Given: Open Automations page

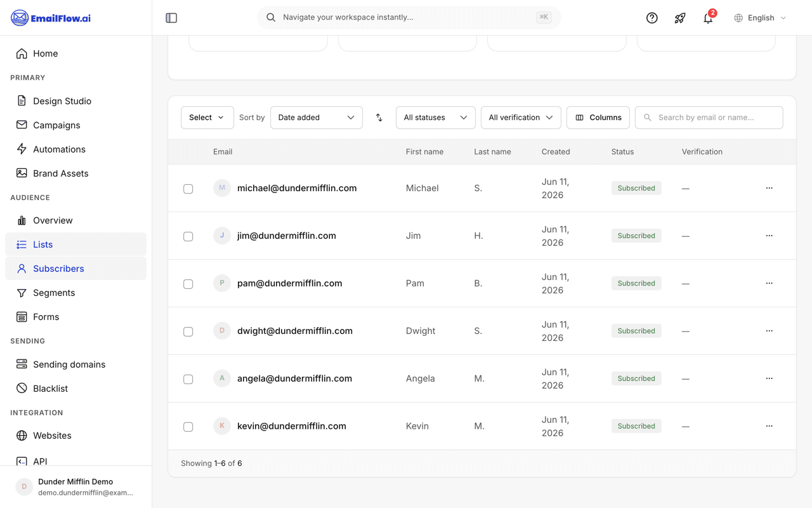Looking at the screenshot, I should (76, 149).
